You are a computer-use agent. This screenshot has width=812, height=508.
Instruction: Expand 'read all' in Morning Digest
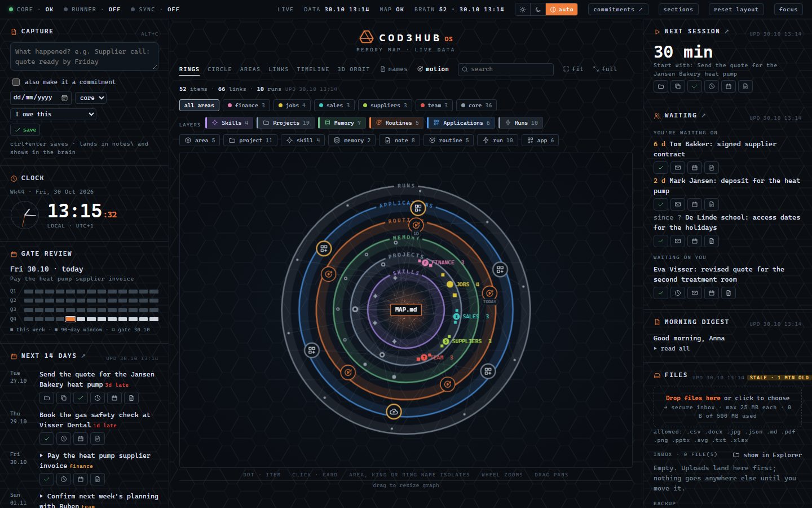pyautogui.click(x=672, y=348)
